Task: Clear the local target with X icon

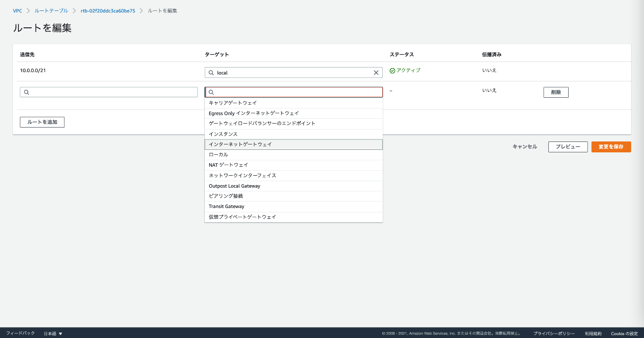Action: click(x=376, y=72)
